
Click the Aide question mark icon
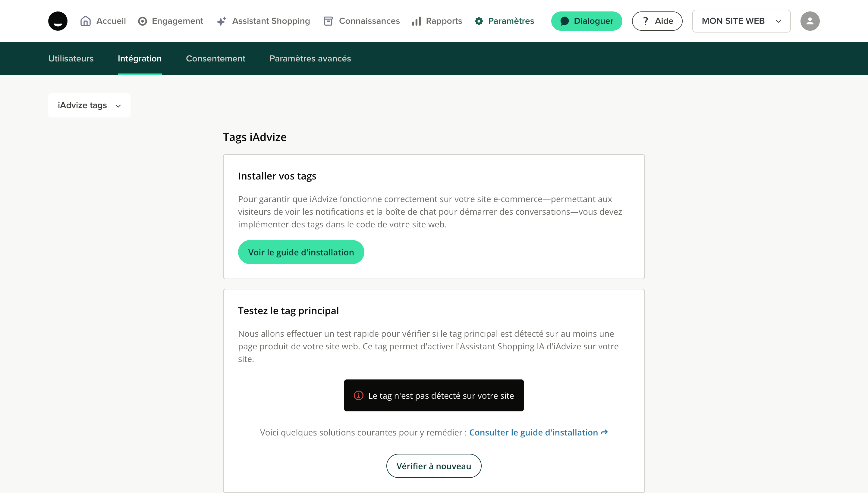click(646, 21)
